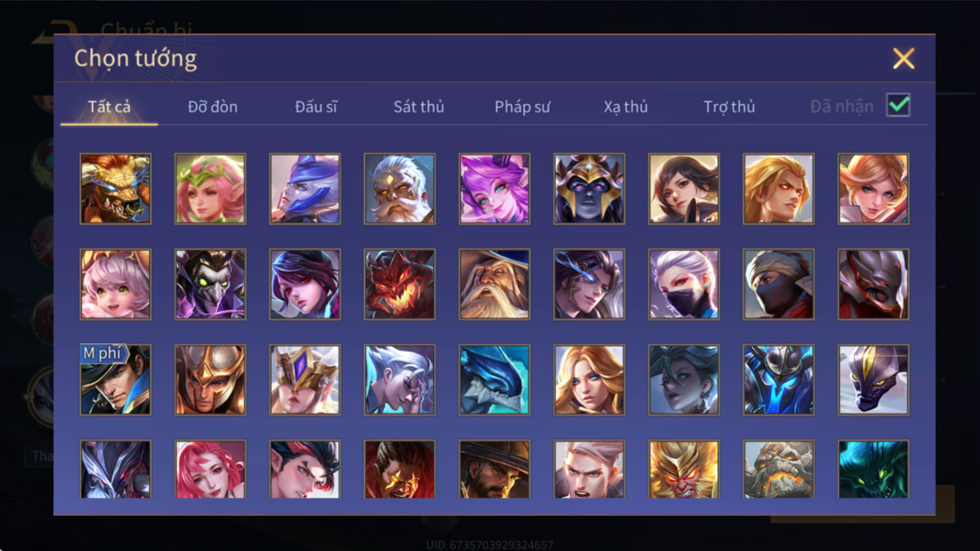Switch to the 'Xạ thủ' tab
This screenshot has width=980, height=551.
click(x=625, y=107)
